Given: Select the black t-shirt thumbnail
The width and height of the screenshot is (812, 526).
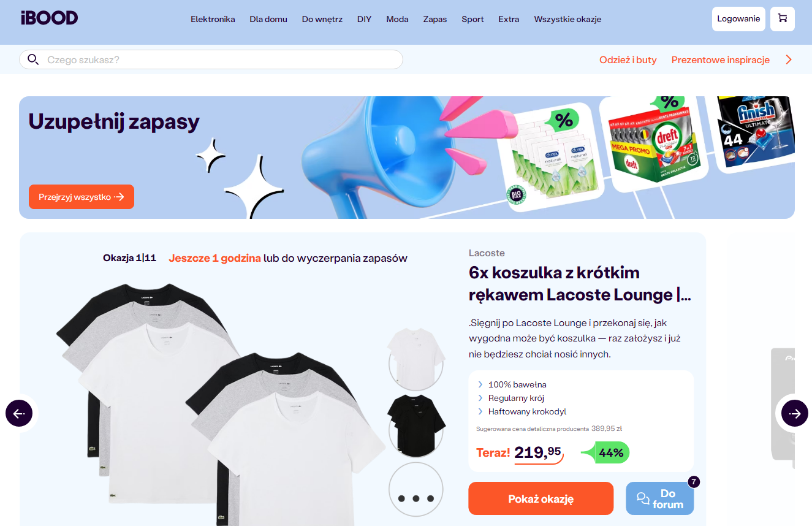Looking at the screenshot, I should click(415, 425).
